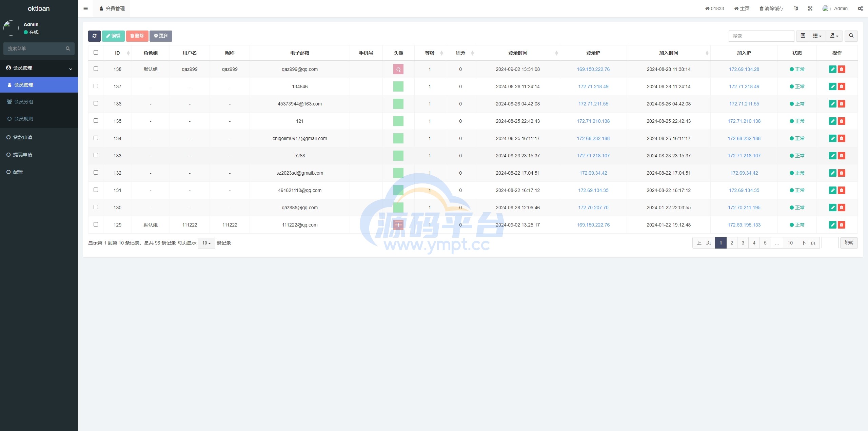The width and height of the screenshot is (868, 431).
Task: Click the 主页 home link in header
Action: 742,8
